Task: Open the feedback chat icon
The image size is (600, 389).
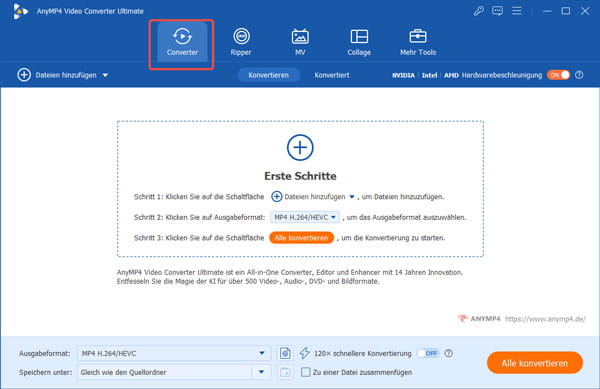Action: (x=497, y=11)
